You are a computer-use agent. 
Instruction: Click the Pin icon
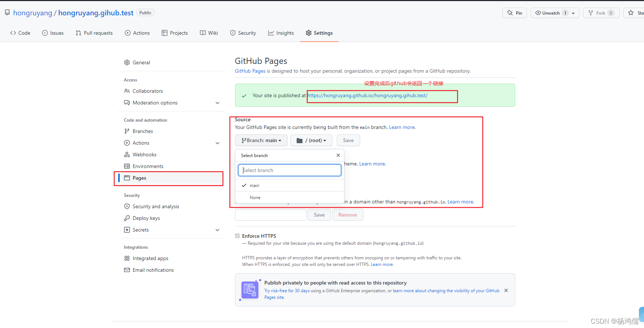510,13
